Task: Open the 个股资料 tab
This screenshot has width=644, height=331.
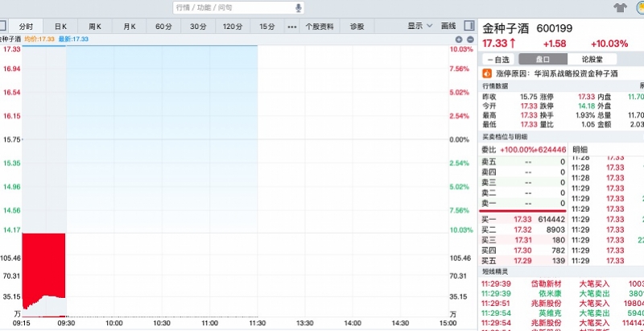Action: tap(320, 27)
